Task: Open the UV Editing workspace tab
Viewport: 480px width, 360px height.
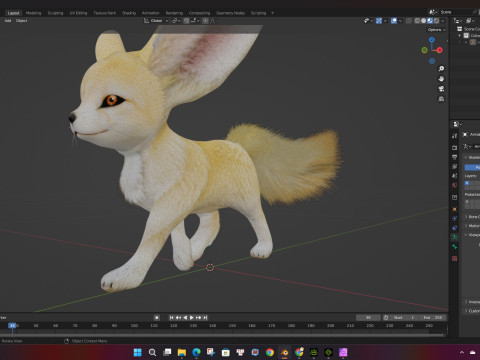Action: coord(78,13)
